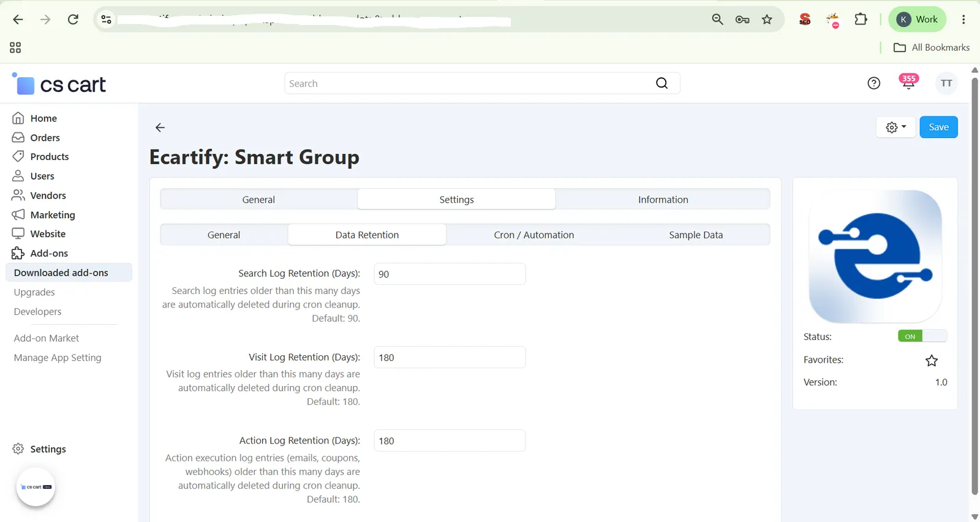Click the Action Log Retention field
This screenshot has height=522, width=980.
click(450, 441)
